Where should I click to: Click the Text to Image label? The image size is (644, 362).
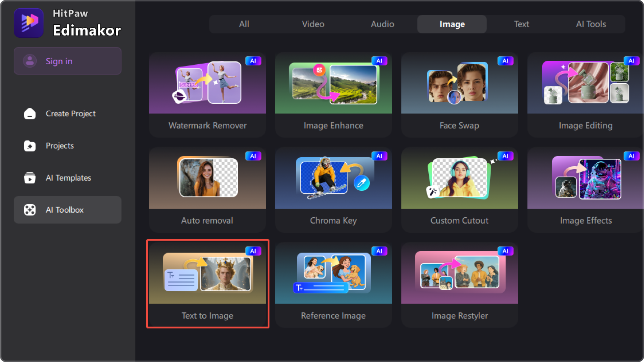coord(207,316)
